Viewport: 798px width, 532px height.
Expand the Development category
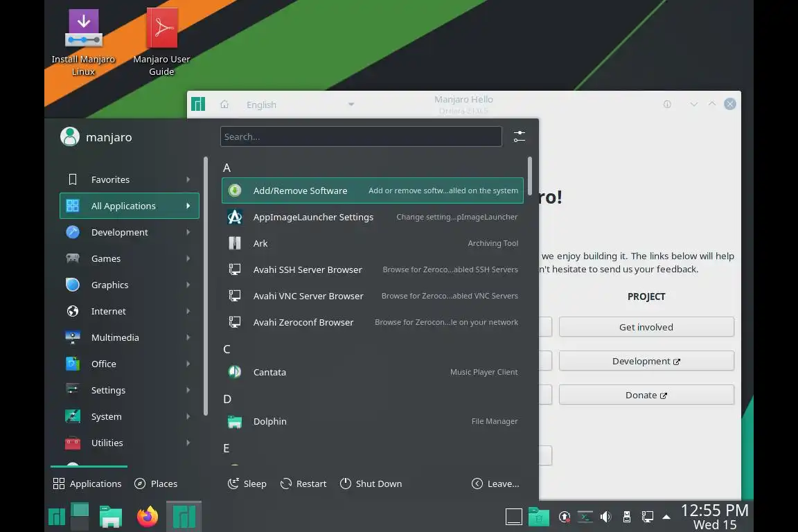click(x=130, y=232)
